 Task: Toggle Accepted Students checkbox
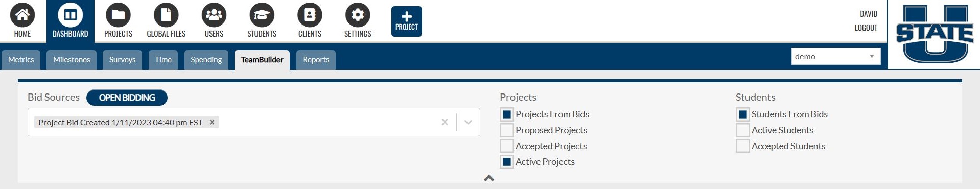coord(743,146)
